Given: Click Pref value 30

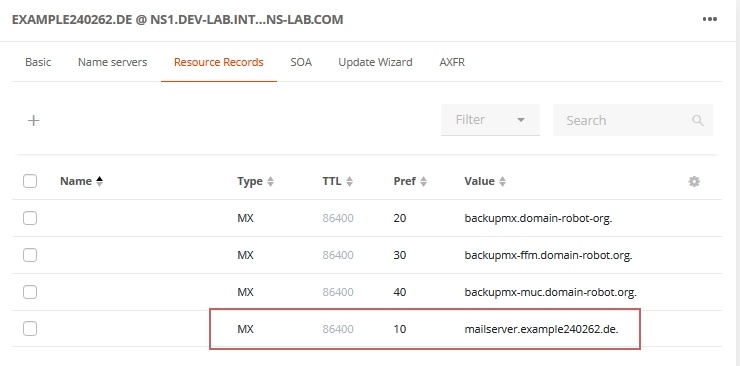Looking at the screenshot, I should tap(400, 255).
